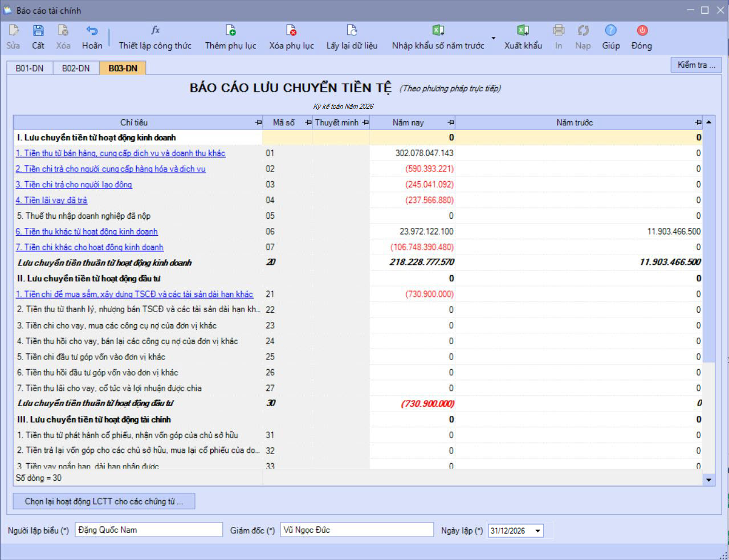This screenshot has height=560, width=729.
Task: Open link Tiền lãi vay đã trả
Action: pos(52,201)
